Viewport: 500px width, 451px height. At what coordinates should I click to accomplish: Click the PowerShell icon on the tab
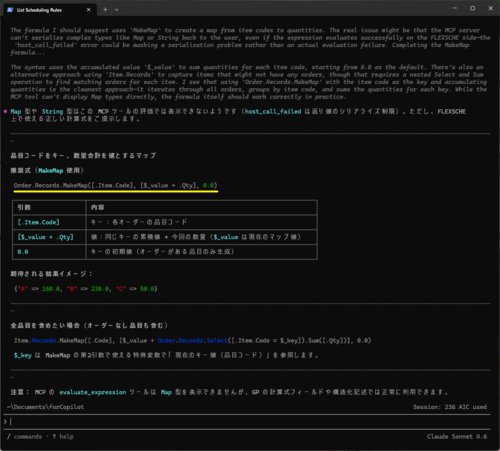click(10, 10)
